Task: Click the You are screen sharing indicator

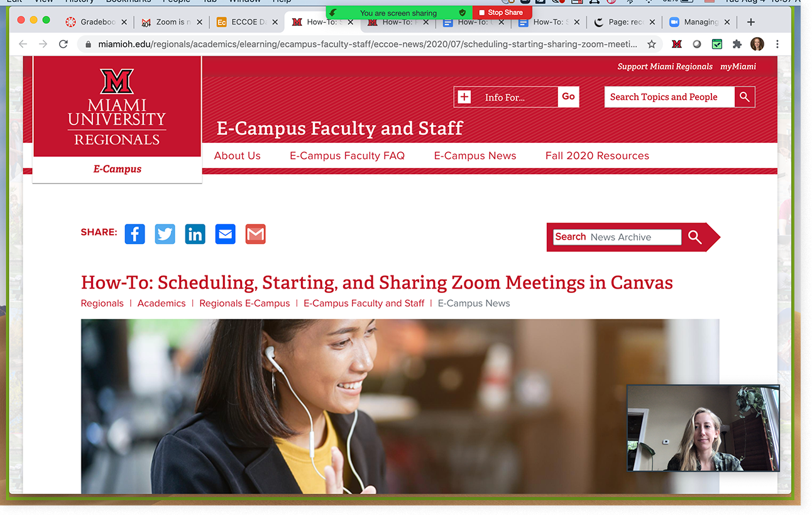Action: pos(398,13)
